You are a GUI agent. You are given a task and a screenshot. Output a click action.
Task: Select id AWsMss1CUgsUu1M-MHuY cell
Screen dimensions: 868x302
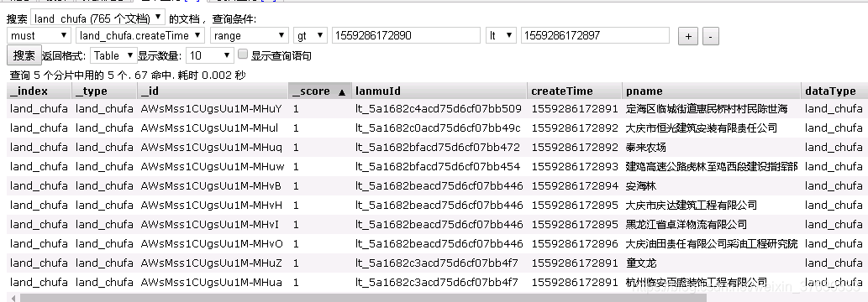pyautogui.click(x=213, y=108)
